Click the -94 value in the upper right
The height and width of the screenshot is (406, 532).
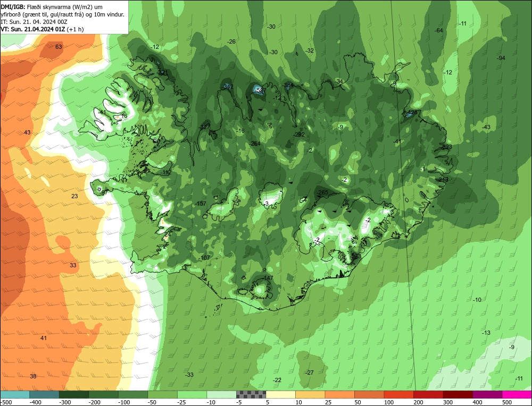pyautogui.click(x=501, y=58)
